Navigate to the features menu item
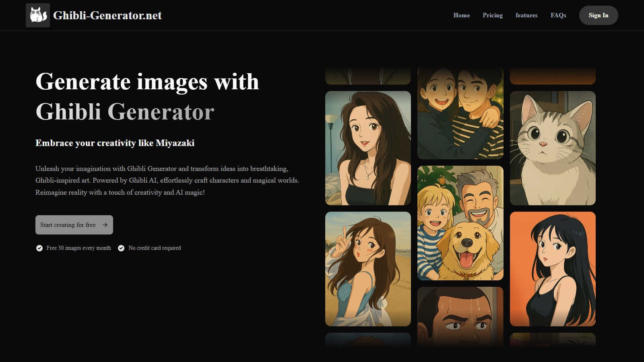 pyautogui.click(x=526, y=15)
